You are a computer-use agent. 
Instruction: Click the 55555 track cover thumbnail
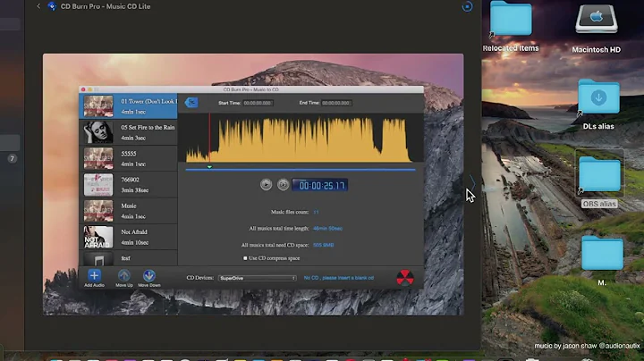98,158
